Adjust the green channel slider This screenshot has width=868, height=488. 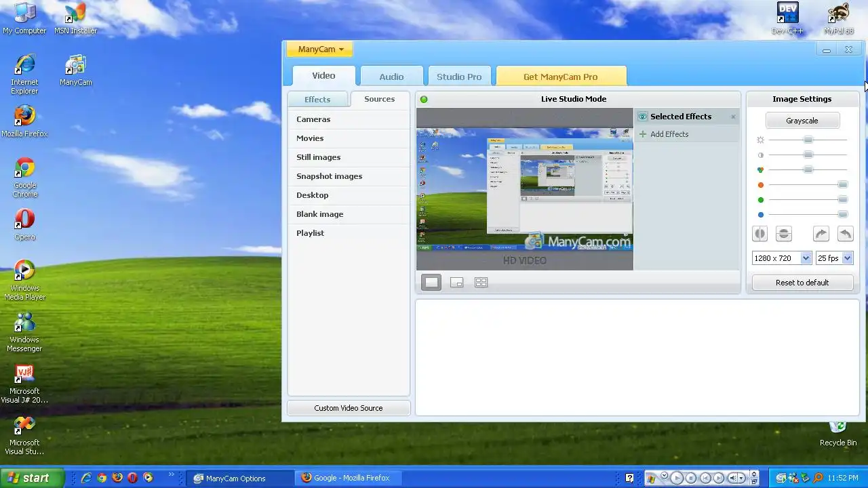pos(843,199)
